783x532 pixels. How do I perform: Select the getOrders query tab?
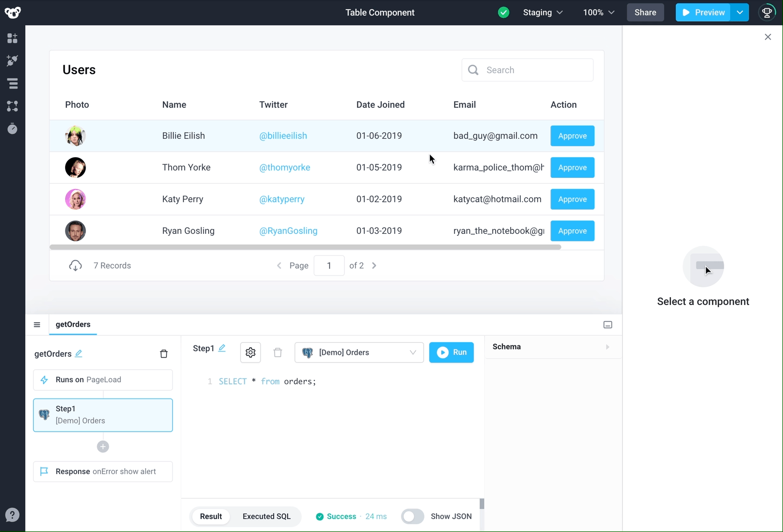[x=73, y=324]
